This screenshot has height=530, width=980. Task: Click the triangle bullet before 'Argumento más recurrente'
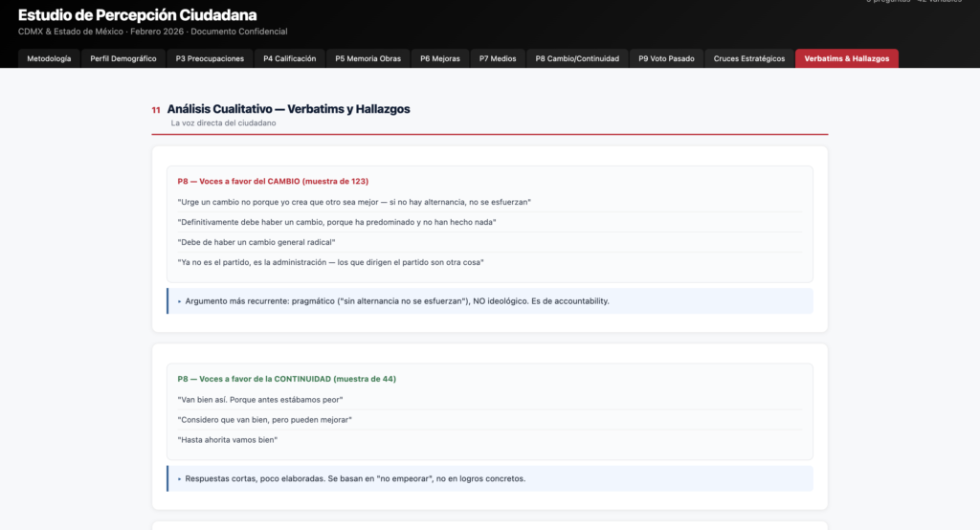pyautogui.click(x=179, y=301)
